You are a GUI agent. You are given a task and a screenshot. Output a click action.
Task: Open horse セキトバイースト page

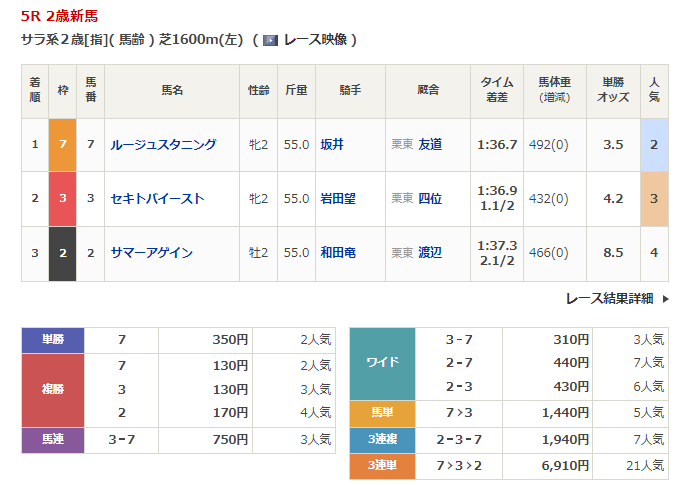point(157,199)
